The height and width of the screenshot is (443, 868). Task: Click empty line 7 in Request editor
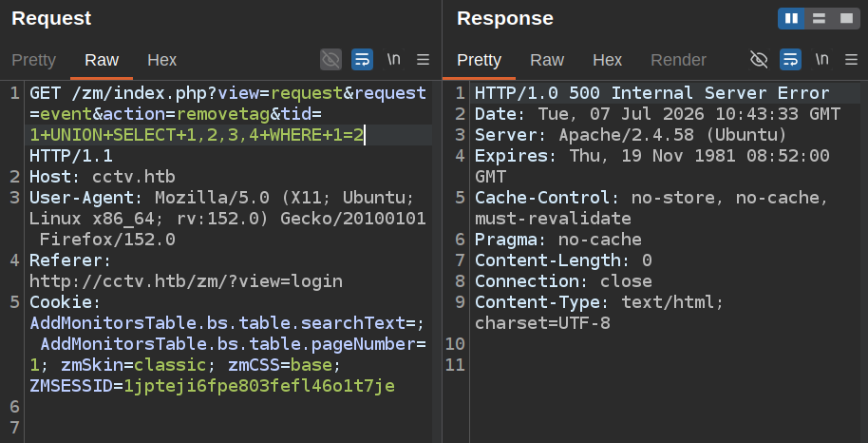228,428
